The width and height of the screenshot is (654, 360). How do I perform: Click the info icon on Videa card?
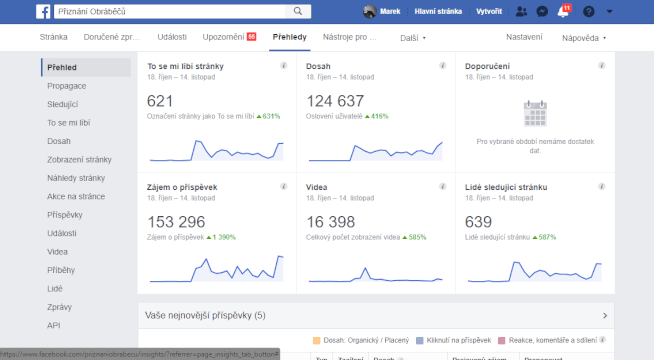point(443,186)
